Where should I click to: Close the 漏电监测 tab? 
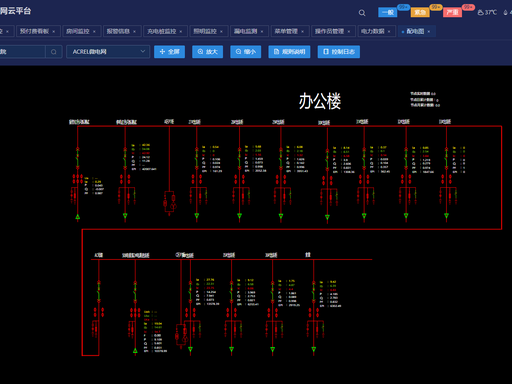pos(262,32)
